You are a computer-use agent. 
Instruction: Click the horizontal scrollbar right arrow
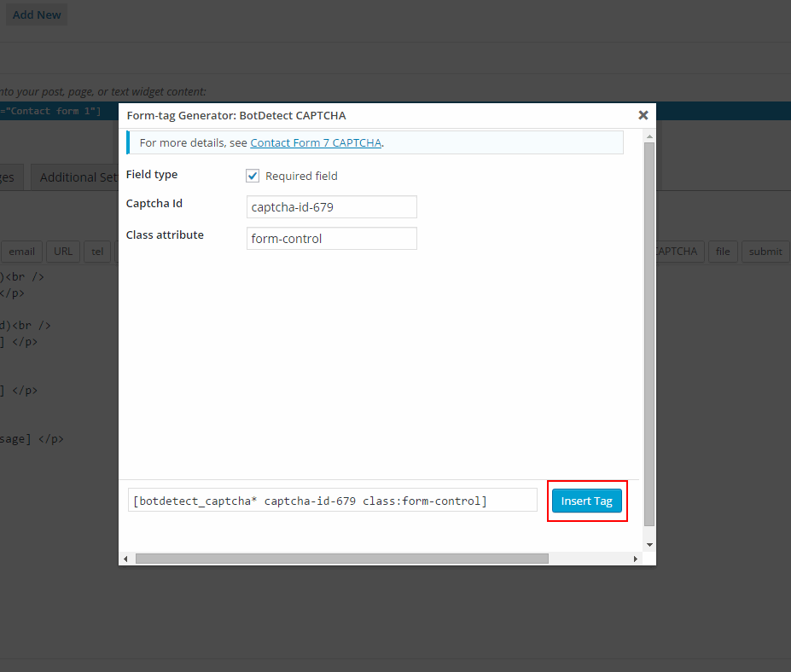(x=635, y=559)
